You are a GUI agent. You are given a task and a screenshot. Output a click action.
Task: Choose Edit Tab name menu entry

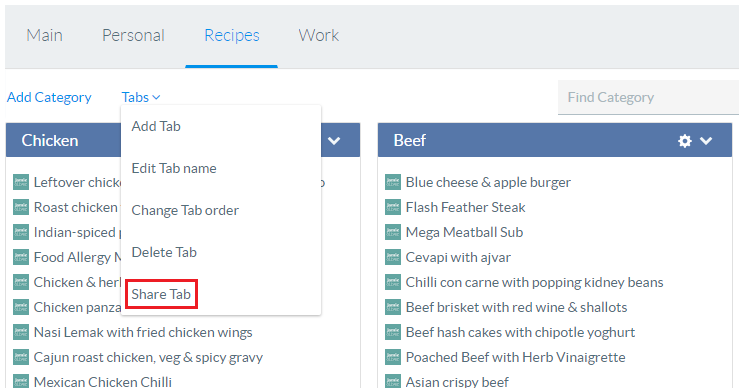coord(174,168)
